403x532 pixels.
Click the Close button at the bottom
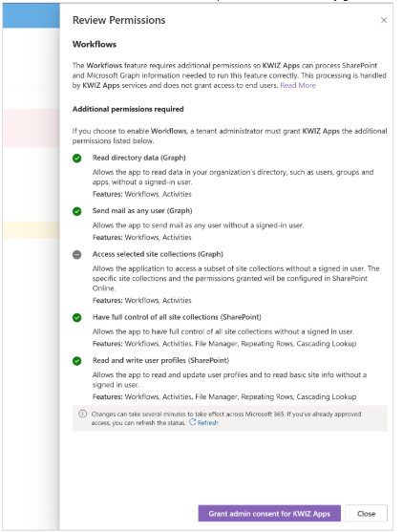[366, 513]
